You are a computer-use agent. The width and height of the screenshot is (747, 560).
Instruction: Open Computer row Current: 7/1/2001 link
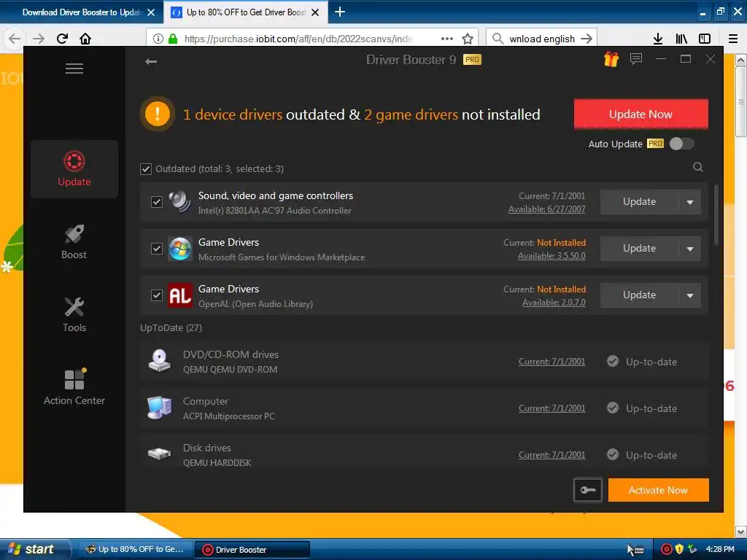click(551, 408)
